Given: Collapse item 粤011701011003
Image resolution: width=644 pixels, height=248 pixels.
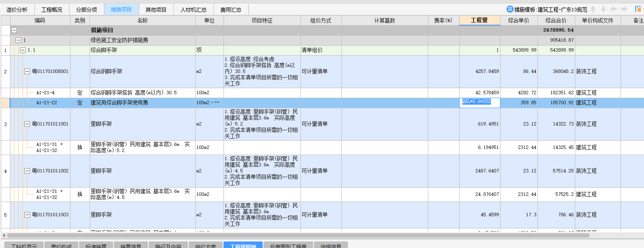Looking at the screenshot, I should pyautogui.click(x=27, y=215).
